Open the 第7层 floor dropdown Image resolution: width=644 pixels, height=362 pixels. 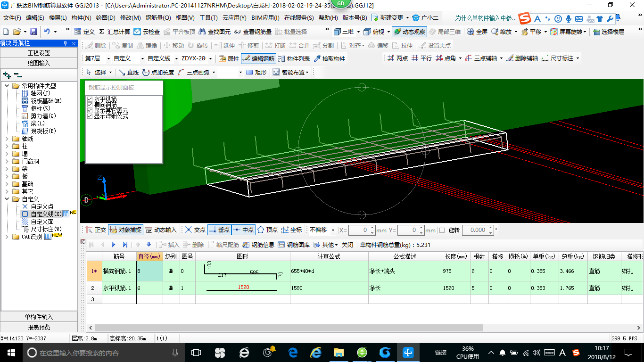coord(108,58)
